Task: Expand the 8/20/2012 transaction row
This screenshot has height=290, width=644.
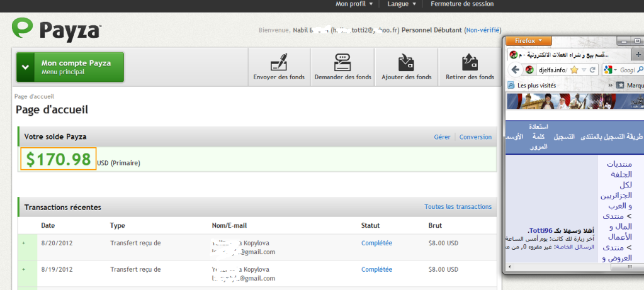Action: [x=23, y=243]
